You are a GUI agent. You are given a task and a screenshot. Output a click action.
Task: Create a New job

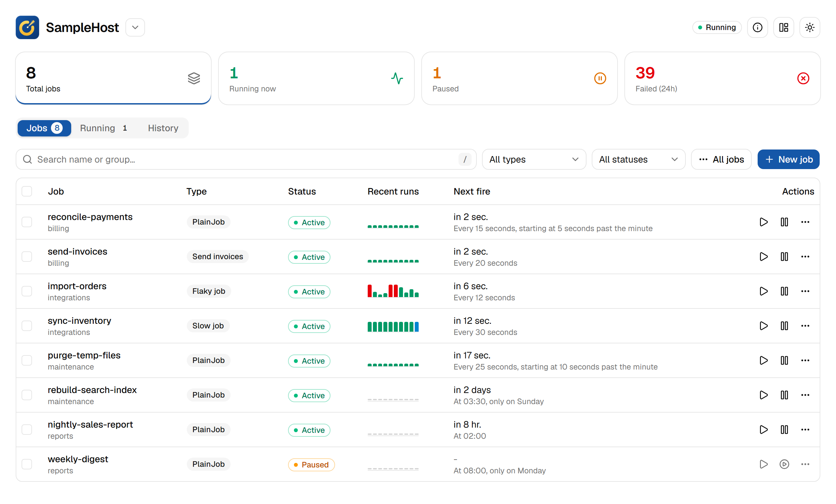click(788, 159)
